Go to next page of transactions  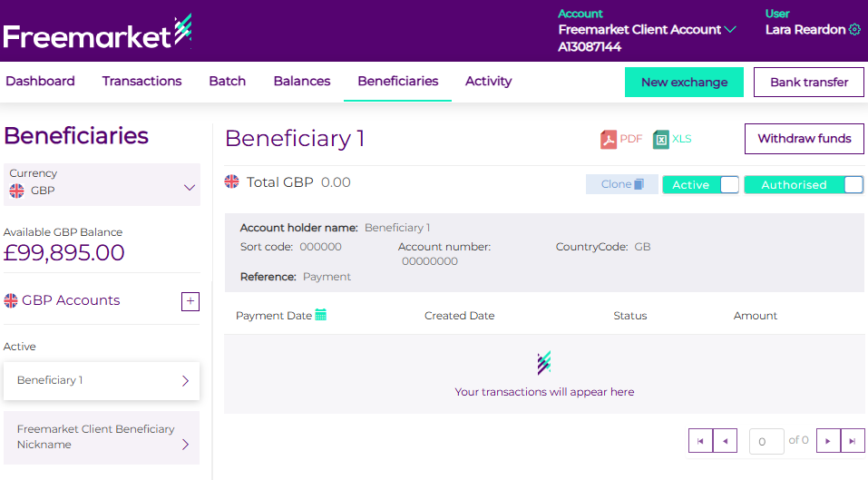point(828,441)
